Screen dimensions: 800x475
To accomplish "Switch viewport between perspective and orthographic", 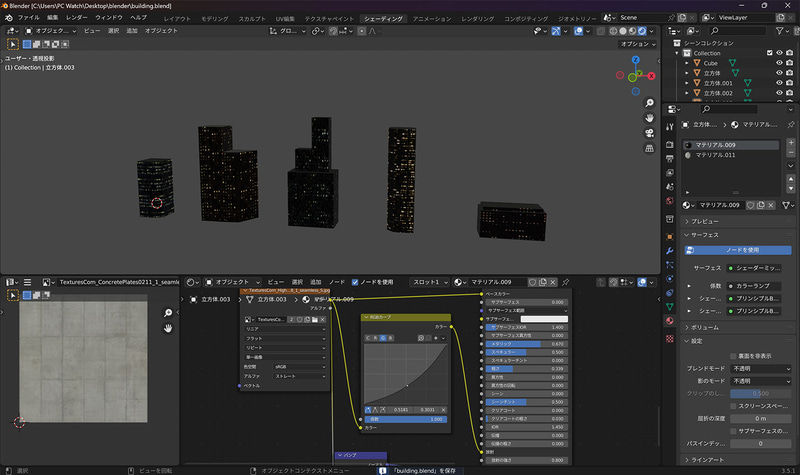I will [x=650, y=149].
